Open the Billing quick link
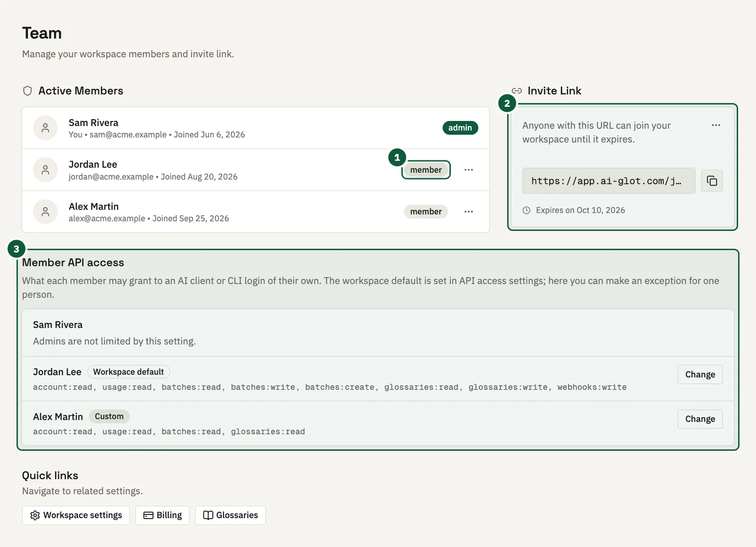Viewport: 756px width, 547px height. 163,515
